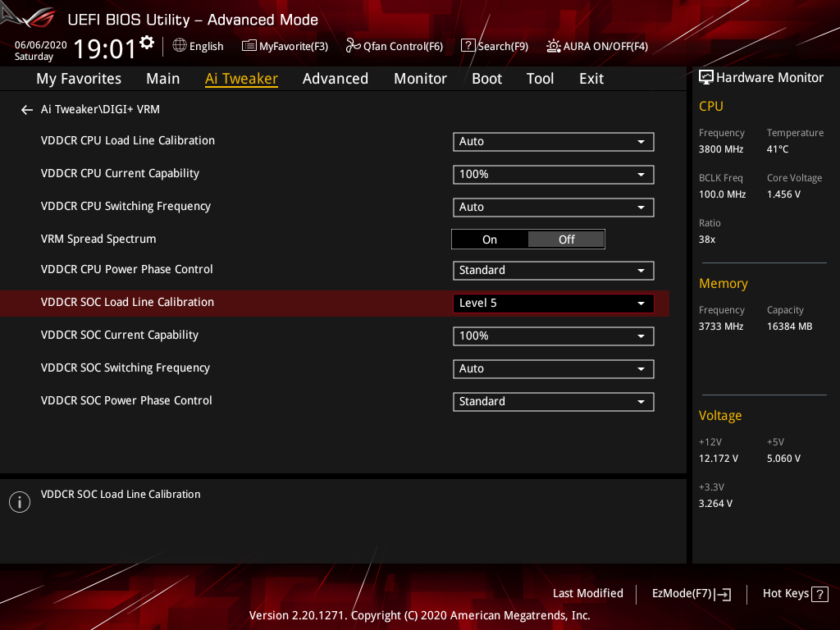Switch to the Advanced tab
840x630 pixels.
coord(335,79)
